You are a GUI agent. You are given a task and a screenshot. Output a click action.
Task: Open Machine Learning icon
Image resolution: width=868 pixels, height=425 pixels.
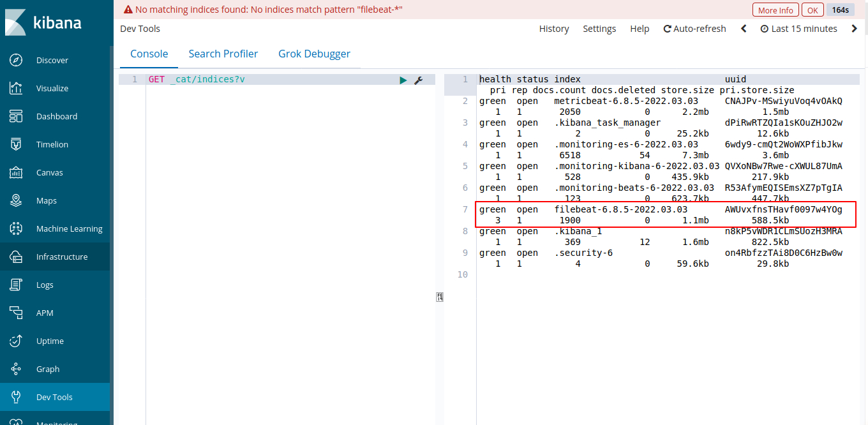tap(17, 228)
